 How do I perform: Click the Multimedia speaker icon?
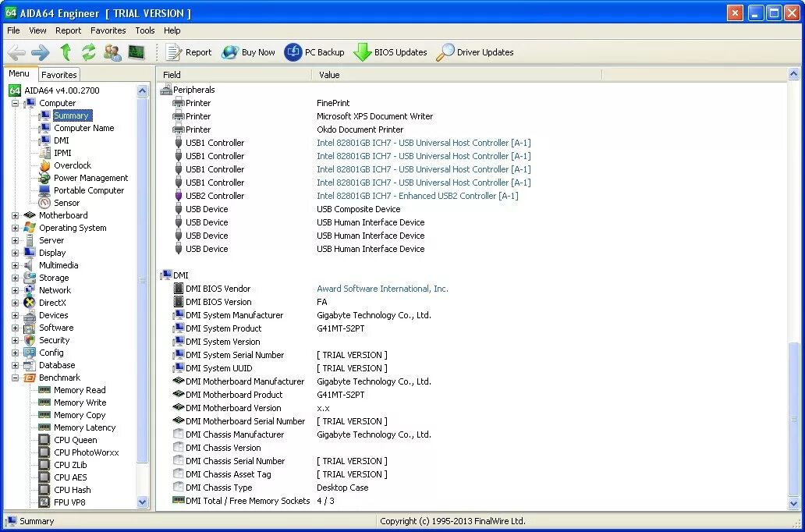pos(30,265)
